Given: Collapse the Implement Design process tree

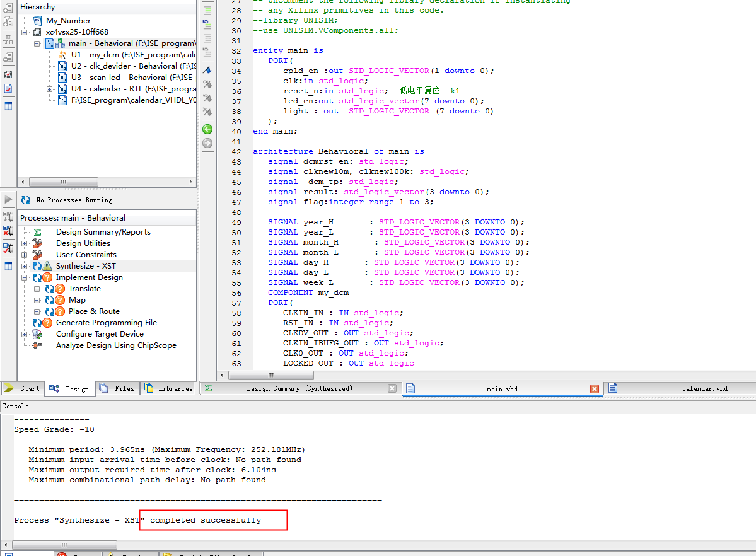Looking at the screenshot, I should tap(25, 277).
